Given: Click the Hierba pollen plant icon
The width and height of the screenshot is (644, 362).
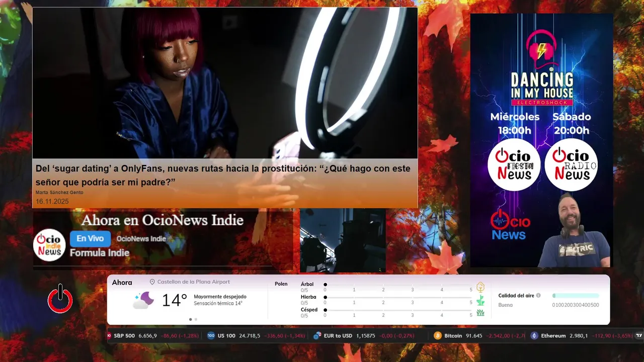Looking at the screenshot, I should 480,300.
